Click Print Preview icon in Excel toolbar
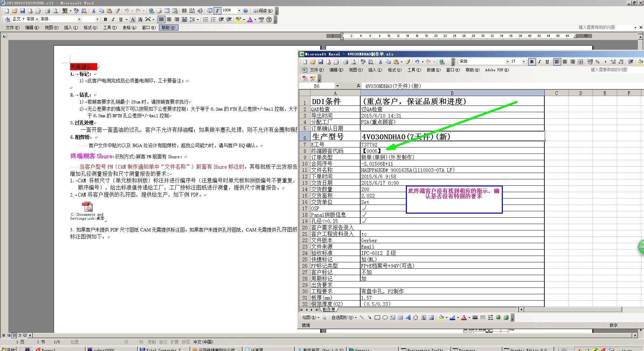The image size is (644, 351). [354, 62]
